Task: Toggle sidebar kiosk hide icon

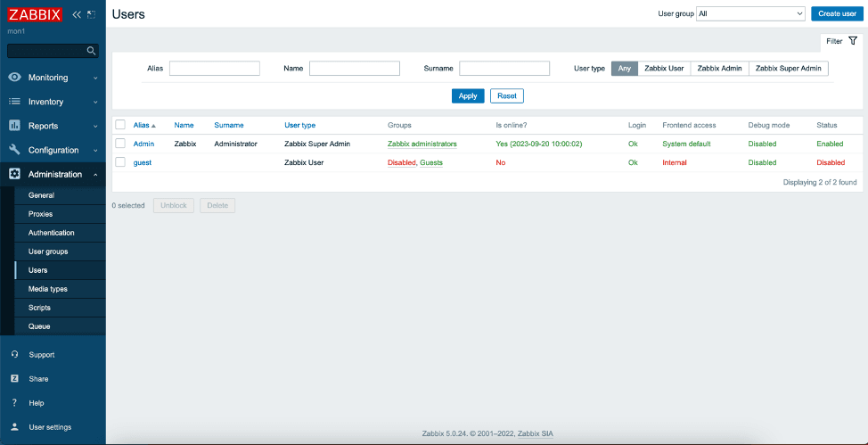Action: click(91, 14)
